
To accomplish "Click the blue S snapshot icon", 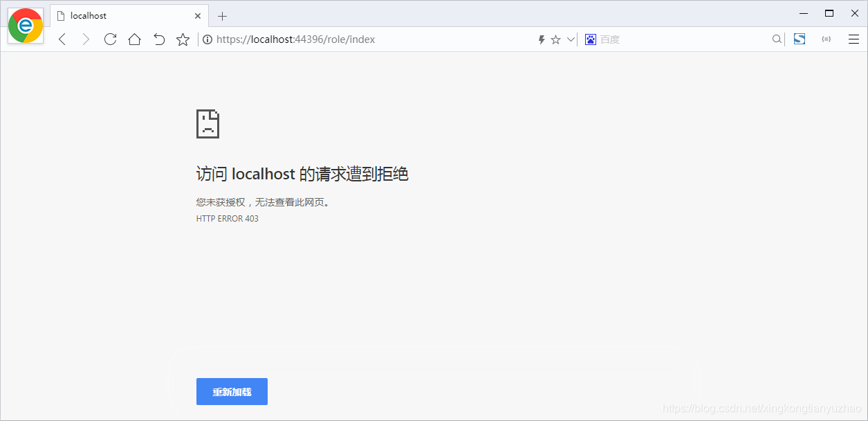I will coord(799,39).
